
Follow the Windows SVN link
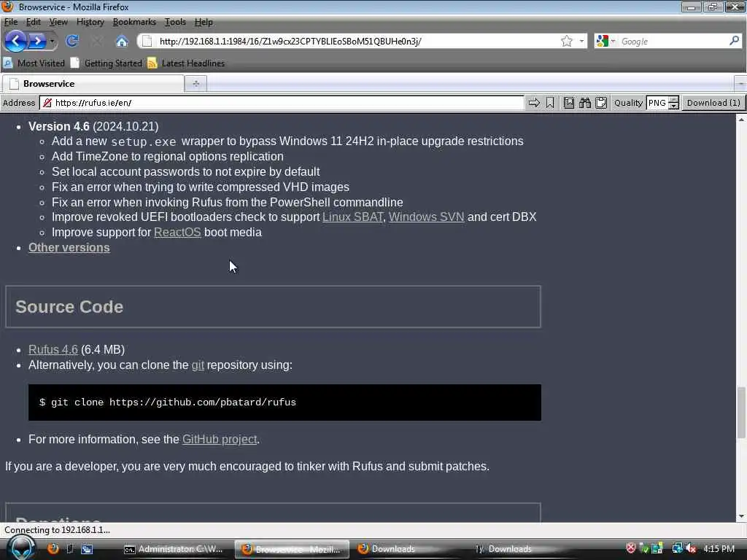coord(426,217)
